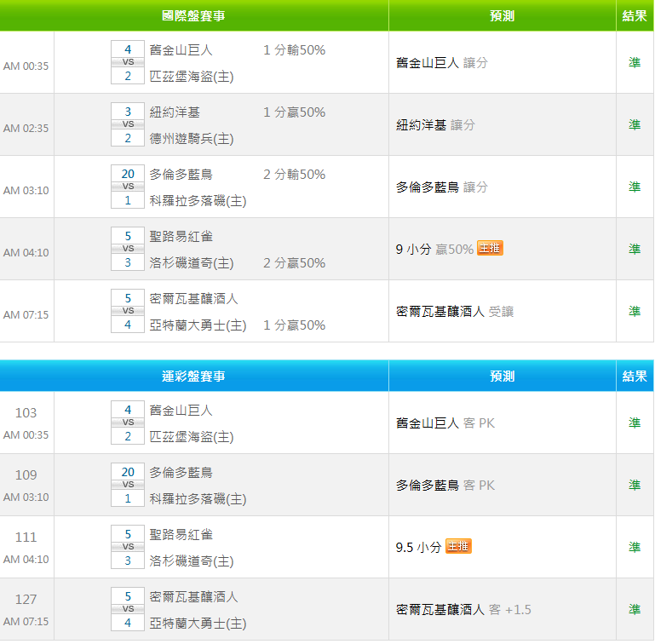This screenshot has height=644, width=655.
Task: Open 亞特蘭大勇士(主) in the international table
Action: pyautogui.click(x=198, y=325)
